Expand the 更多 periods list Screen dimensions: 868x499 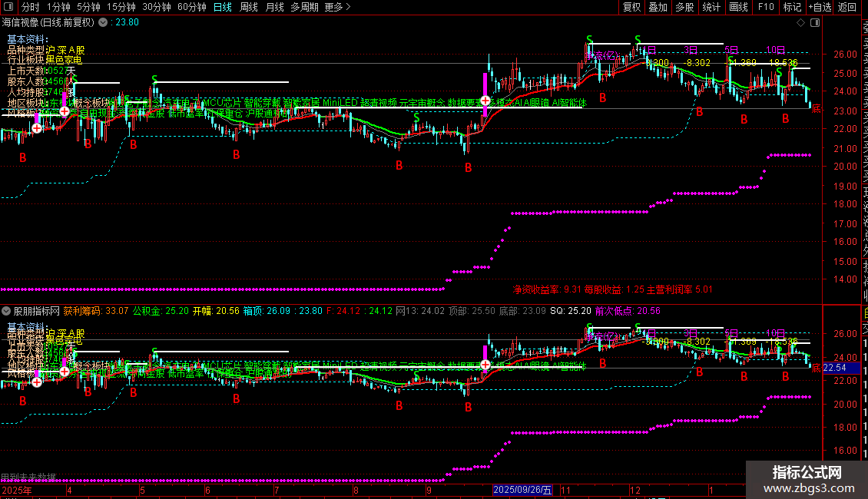point(338,7)
